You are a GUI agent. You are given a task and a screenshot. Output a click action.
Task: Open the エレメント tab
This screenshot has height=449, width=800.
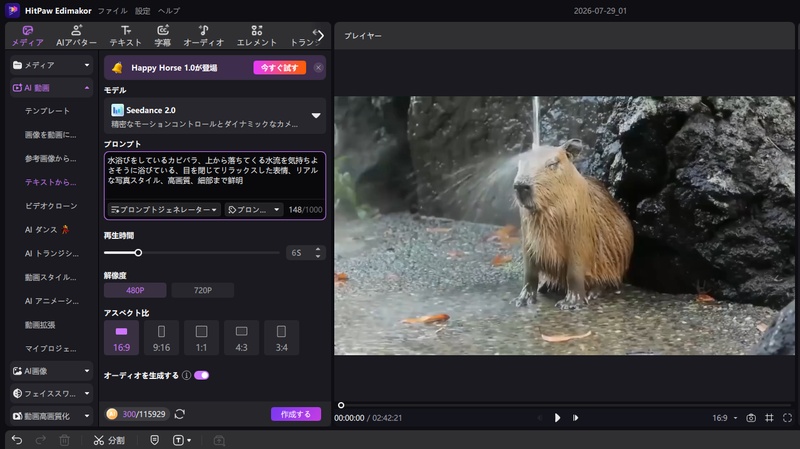click(257, 36)
